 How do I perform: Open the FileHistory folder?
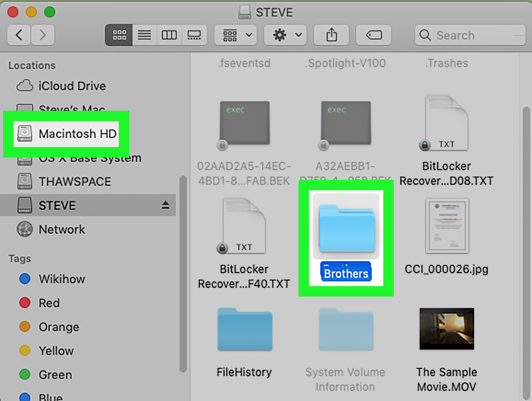(245, 330)
